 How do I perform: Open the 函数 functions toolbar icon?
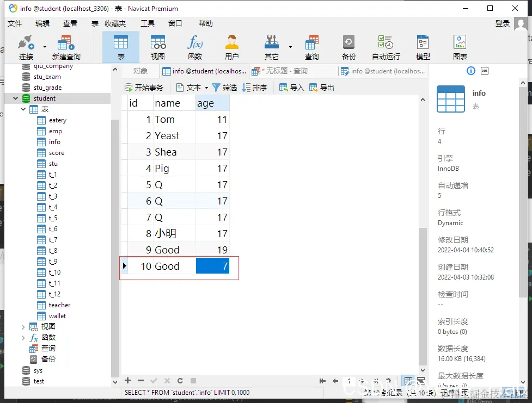[195, 47]
